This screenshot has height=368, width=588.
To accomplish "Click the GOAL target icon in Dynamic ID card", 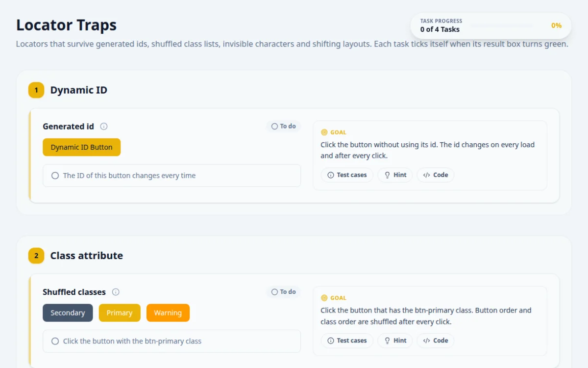I will [x=324, y=132].
